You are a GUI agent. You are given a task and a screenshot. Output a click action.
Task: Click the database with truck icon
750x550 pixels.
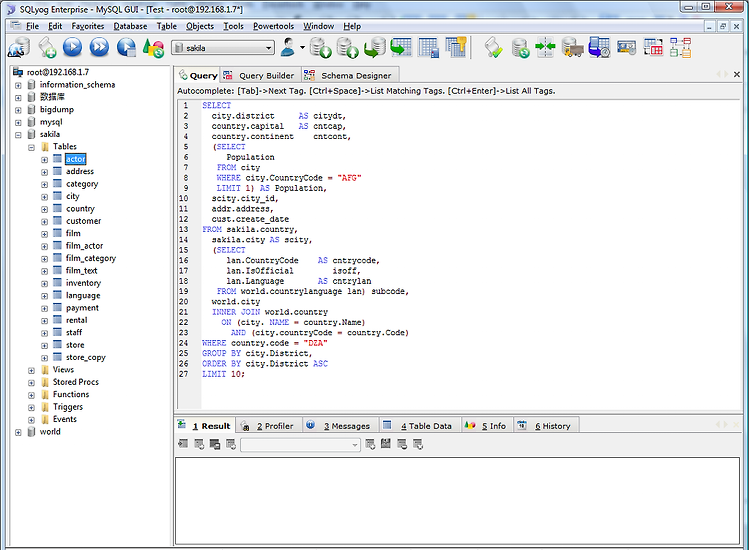pyautogui.click(x=572, y=48)
